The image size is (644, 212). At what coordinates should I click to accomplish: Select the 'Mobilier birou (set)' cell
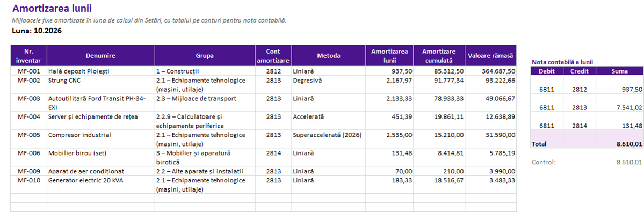click(100, 157)
